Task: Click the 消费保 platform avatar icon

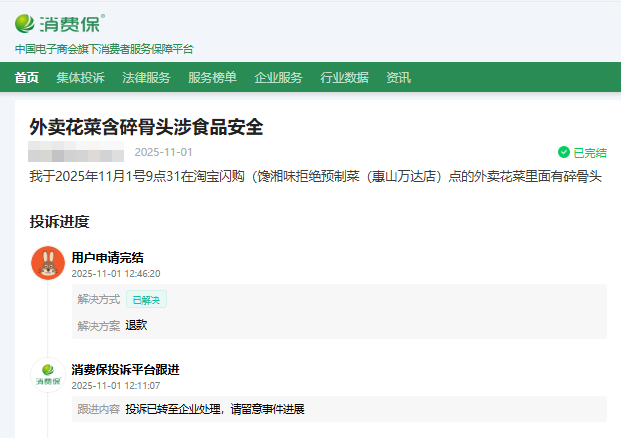Action: 48,375
